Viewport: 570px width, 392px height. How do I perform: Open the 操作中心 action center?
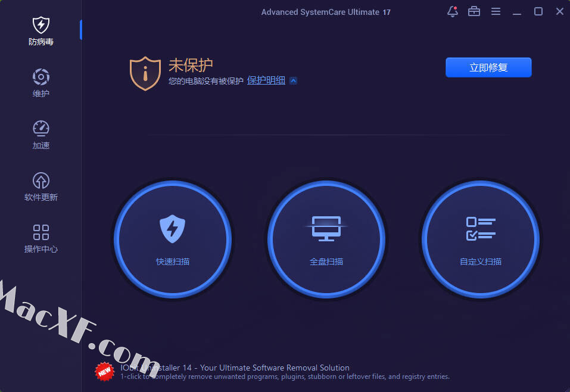click(41, 238)
